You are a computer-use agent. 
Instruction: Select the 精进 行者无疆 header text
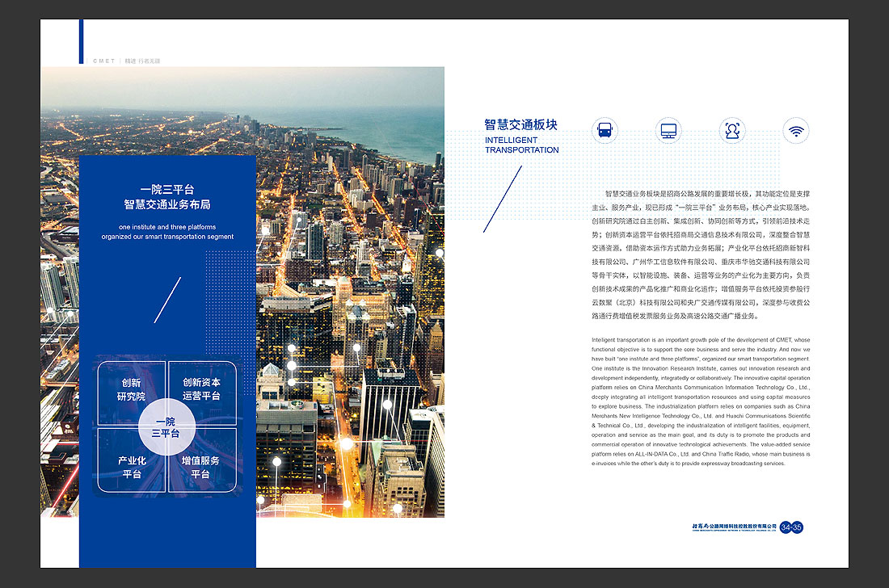pyautogui.click(x=144, y=61)
